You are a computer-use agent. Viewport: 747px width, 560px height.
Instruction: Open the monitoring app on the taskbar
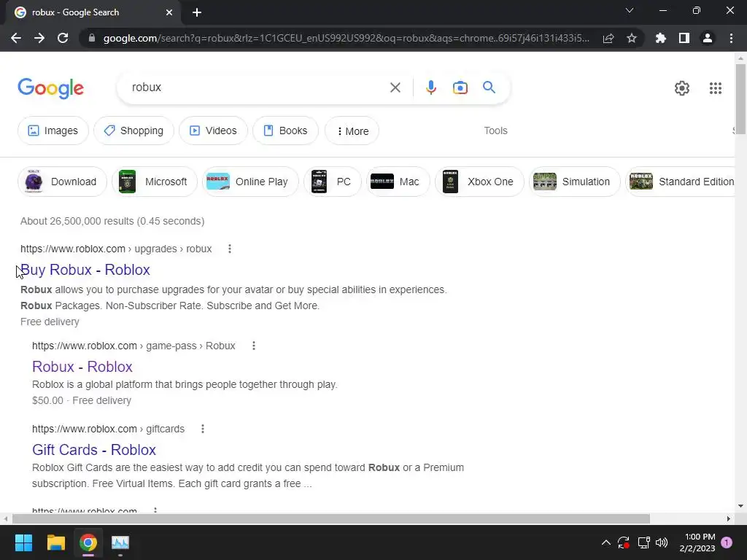pos(120,542)
